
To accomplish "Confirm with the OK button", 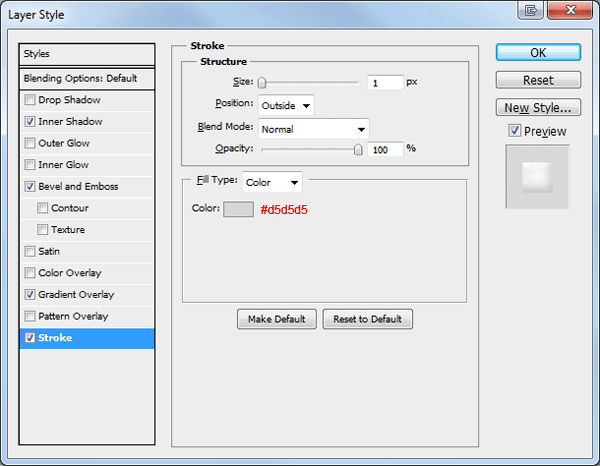I will pyautogui.click(x=538, y=52).
